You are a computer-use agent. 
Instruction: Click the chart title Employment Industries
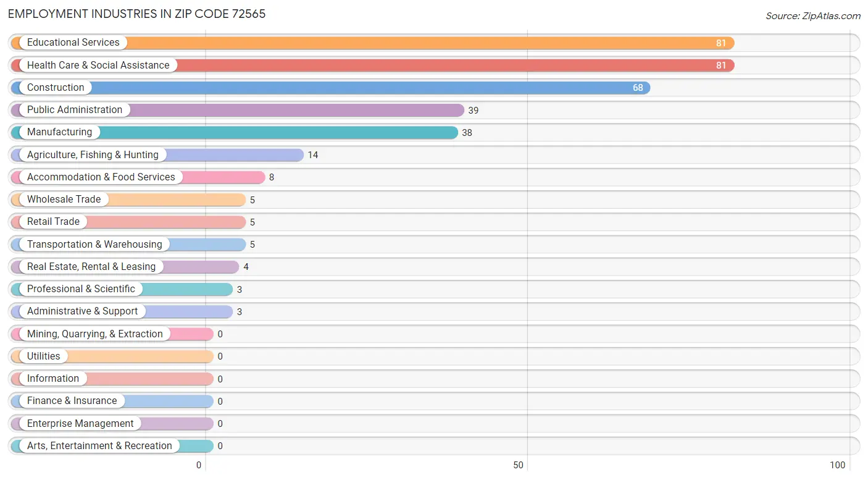point(137,14)
